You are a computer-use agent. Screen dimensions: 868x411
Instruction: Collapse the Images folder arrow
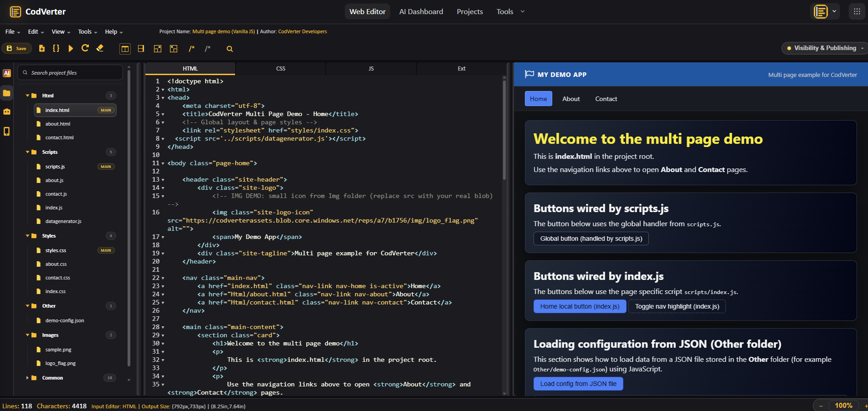coord(27,335)
